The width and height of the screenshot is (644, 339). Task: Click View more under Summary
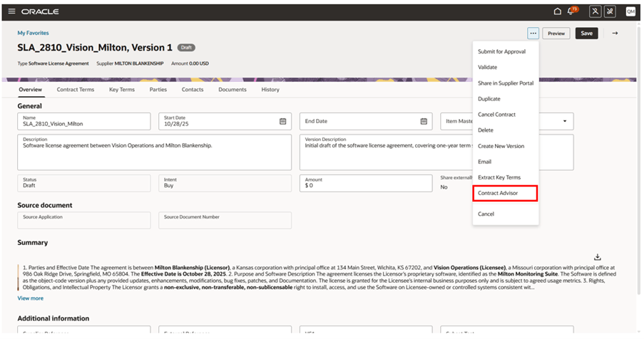coord(31,298)
